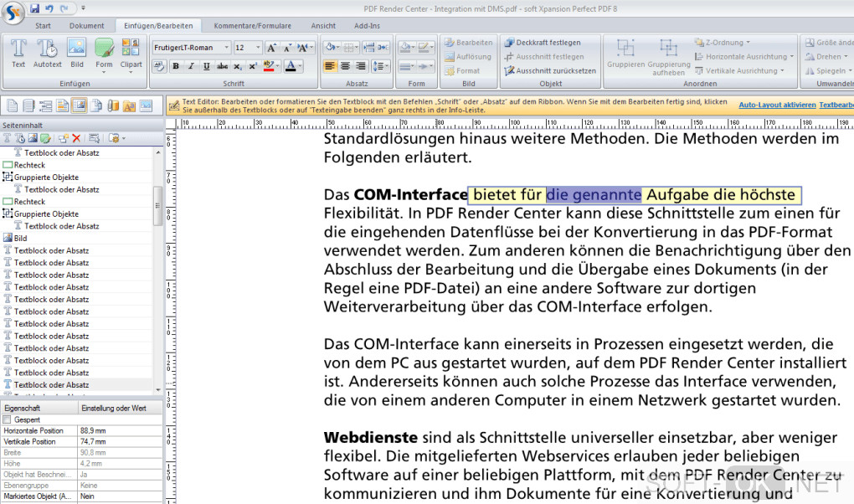854x504 pixels.
Task: Pick text highlight color swatch
Action: coord(268,66)
